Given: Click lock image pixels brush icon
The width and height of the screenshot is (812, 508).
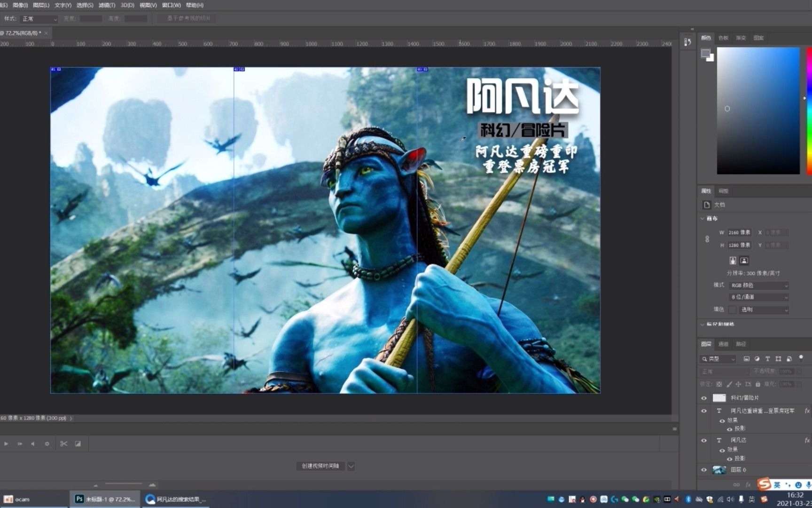Looking at the screenshot, I should tap(729, 384).
